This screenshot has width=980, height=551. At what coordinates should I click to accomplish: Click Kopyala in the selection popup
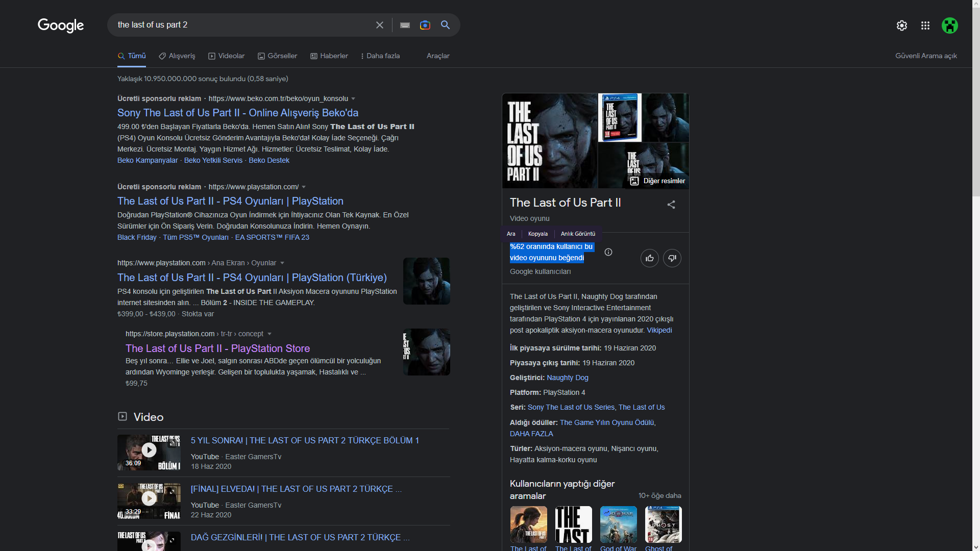click(x=538, y=234)
